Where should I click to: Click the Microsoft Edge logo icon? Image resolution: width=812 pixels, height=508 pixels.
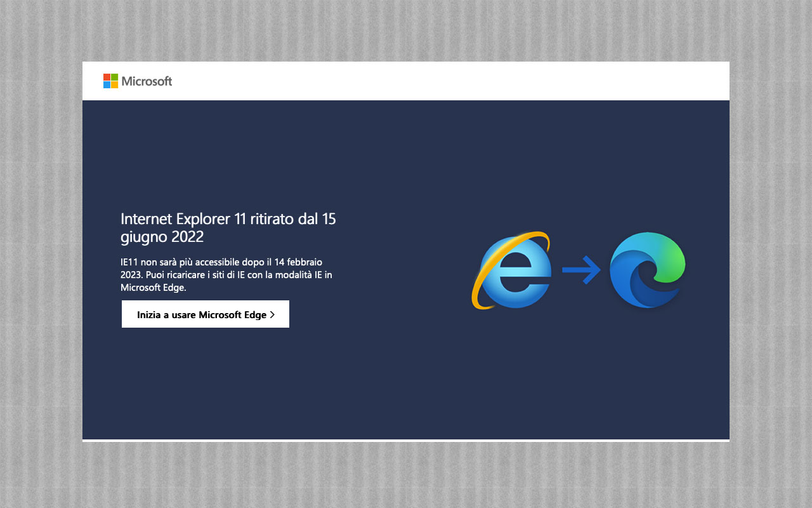pyautogui.click(x=648, y=271)
